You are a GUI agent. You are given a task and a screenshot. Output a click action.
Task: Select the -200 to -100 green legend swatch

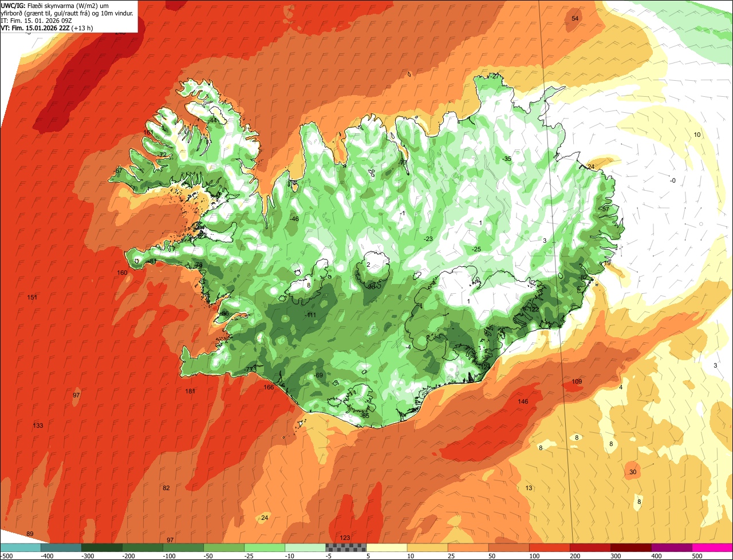[143, 547]
